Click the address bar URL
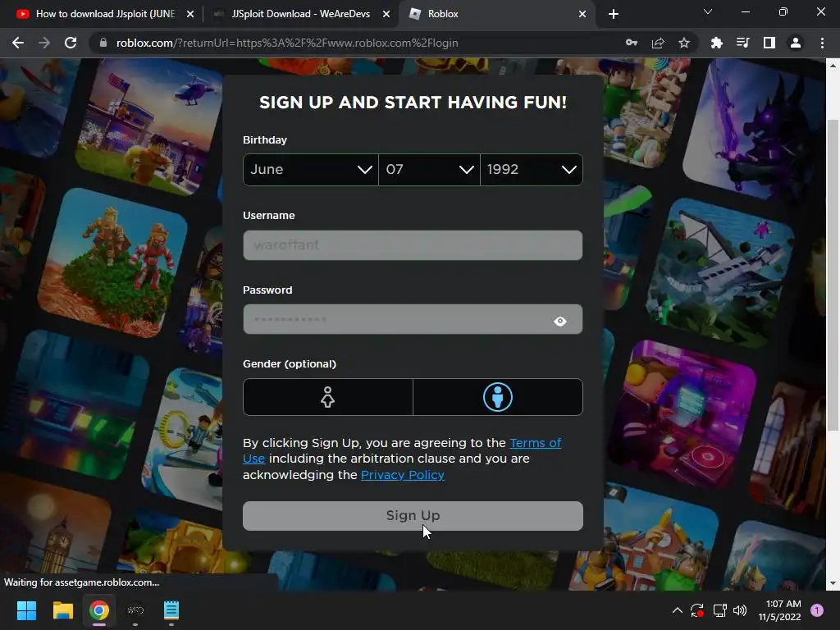 (287, 43)
